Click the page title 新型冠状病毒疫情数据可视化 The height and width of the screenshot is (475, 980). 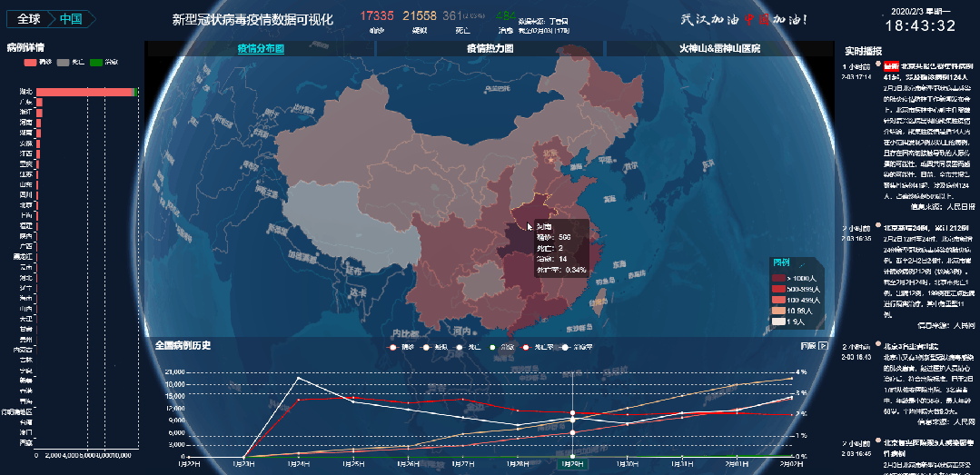click(x=253, y=21)
